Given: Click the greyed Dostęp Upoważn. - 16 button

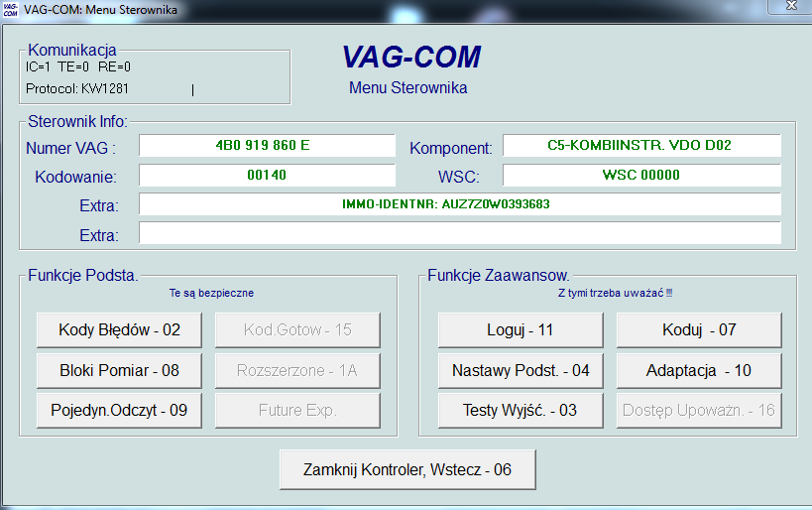Looking at the screenshot, I should 699,411.
